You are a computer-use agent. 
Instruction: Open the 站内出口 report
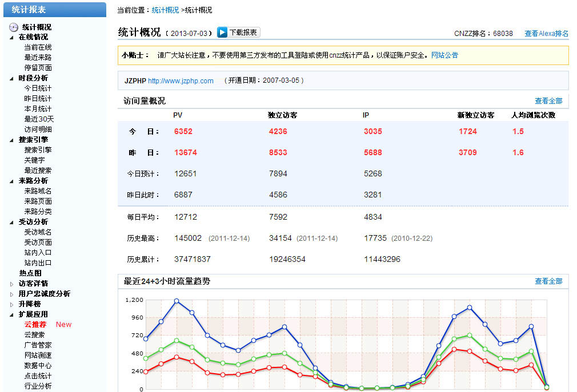pos(38,264)
